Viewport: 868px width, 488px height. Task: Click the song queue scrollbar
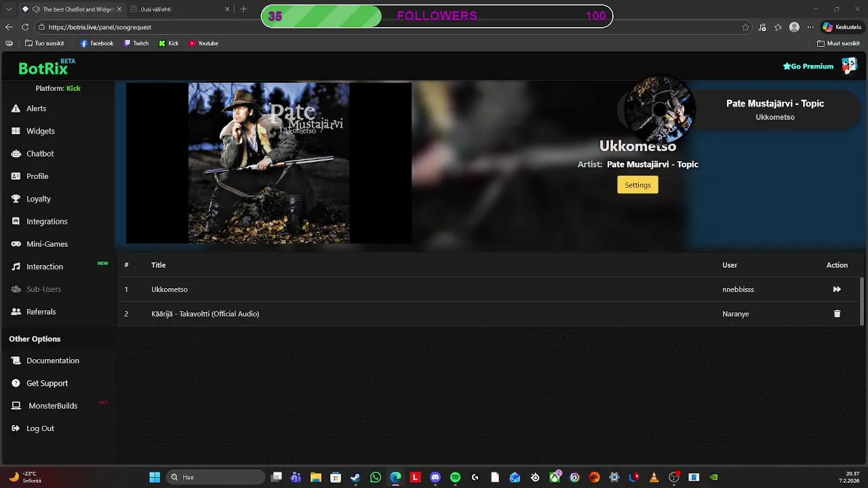pos(862,302)
